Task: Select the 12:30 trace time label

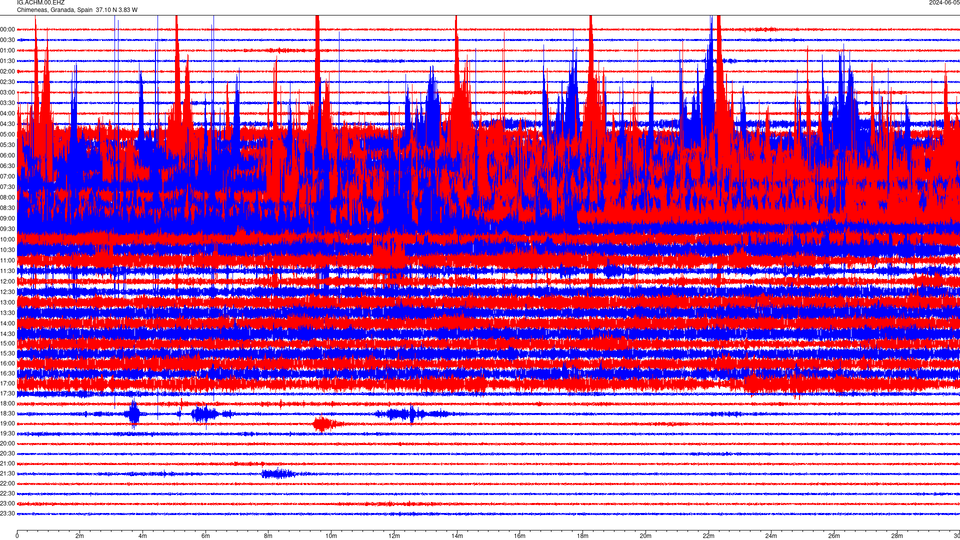Action: point(8,291)
